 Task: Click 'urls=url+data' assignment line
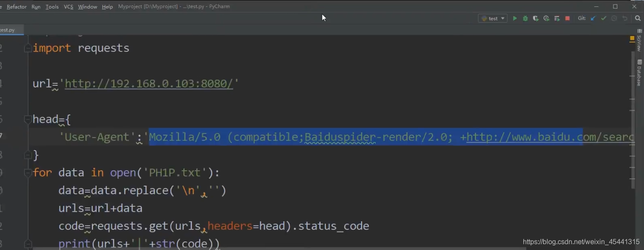[100, 208]
